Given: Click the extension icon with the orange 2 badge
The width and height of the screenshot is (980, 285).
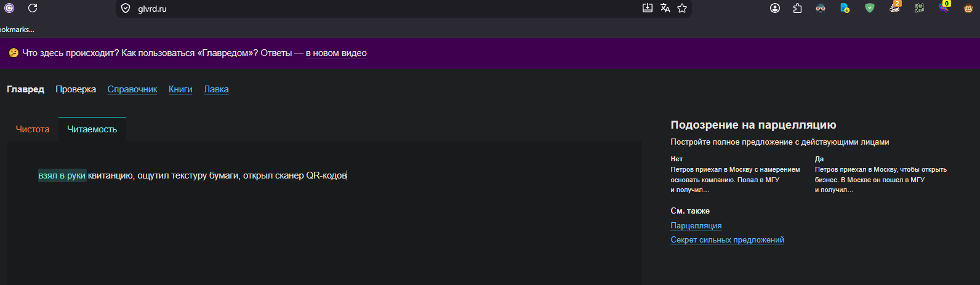Looking at the screenshot, I should 894,7.
